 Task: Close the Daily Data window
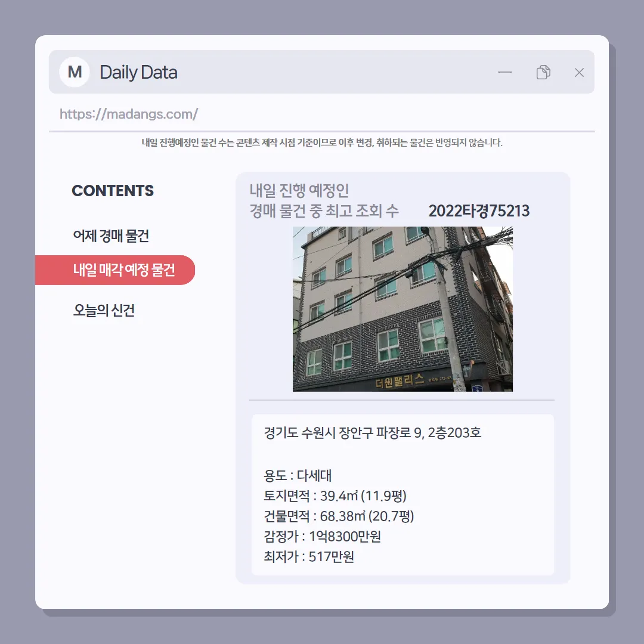click(x=579, y=73)
